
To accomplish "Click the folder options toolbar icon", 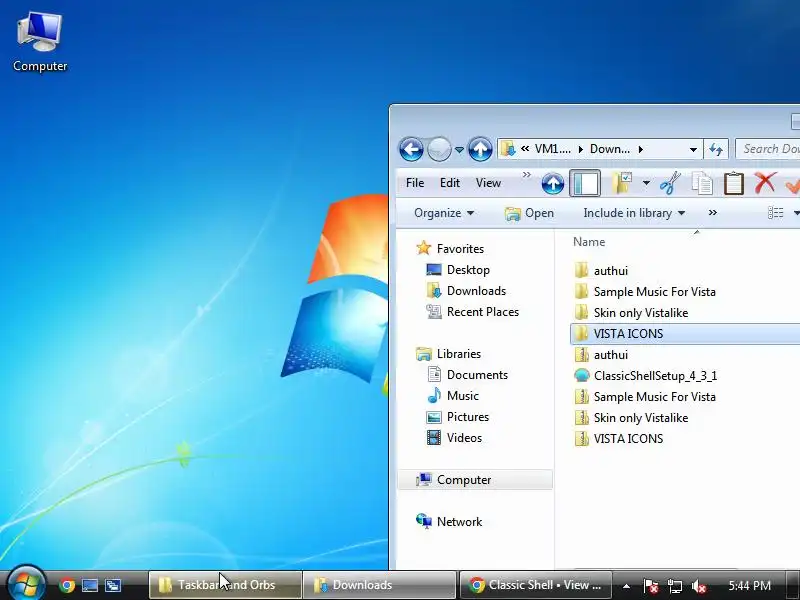I will coord(622,183).
